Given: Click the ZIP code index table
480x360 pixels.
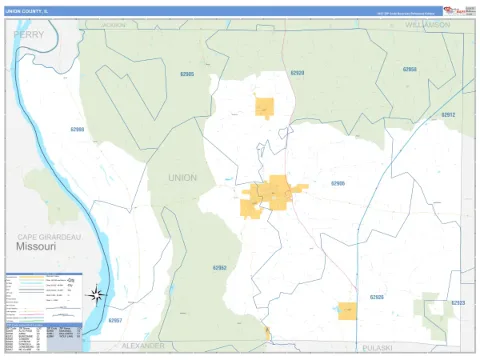Looking at the screenshot, I should [44, 336].
